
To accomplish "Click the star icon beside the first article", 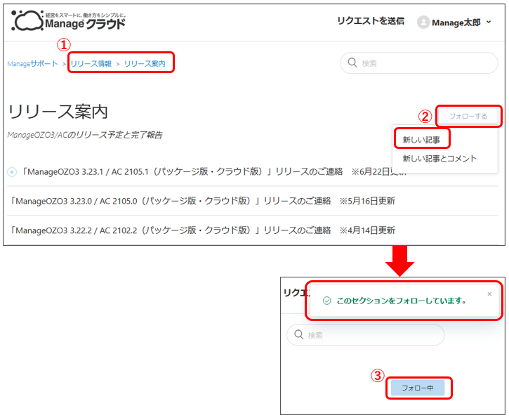I will pyautogui.click(x=12, y=171).
